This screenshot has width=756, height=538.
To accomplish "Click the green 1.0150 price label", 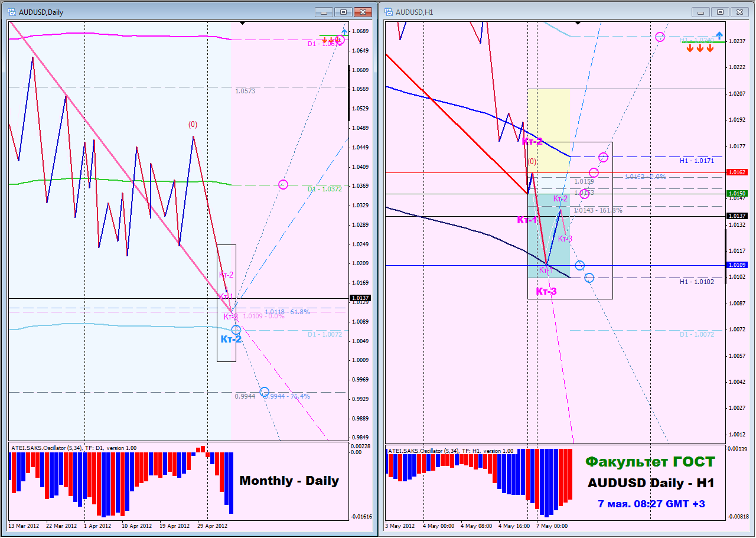I will [737, 194].
